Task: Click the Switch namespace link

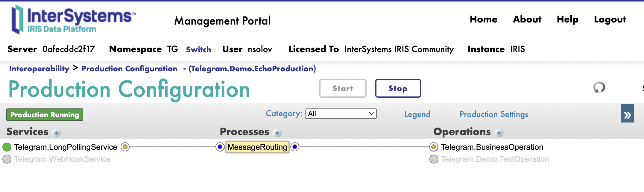Action: [x=198, y=49]
